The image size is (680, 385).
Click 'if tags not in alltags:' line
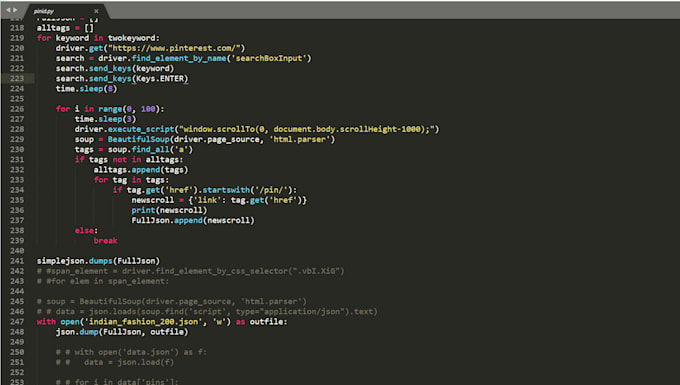click(x=129, y=160)
